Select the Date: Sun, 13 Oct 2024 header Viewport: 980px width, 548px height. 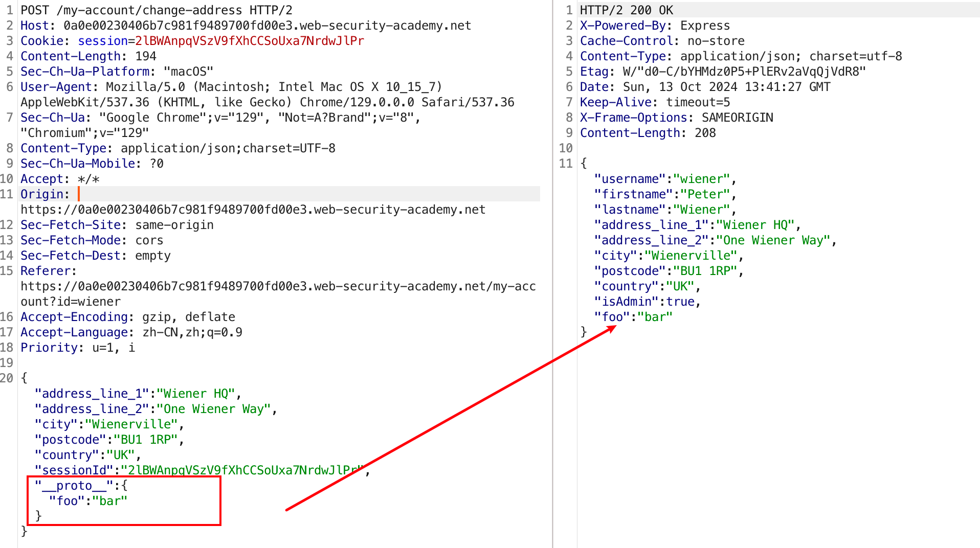tap(705, 87)
